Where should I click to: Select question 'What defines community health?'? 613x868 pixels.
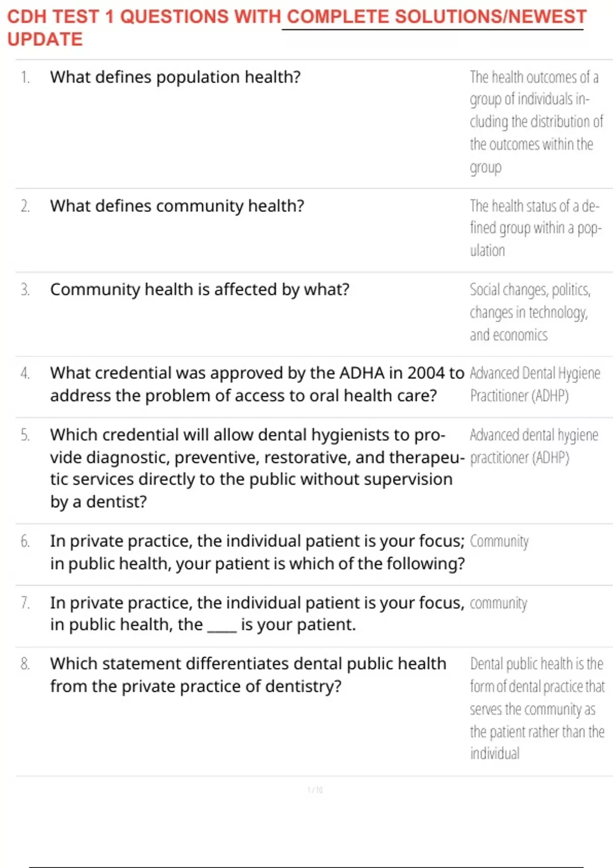tap(177, 206)
